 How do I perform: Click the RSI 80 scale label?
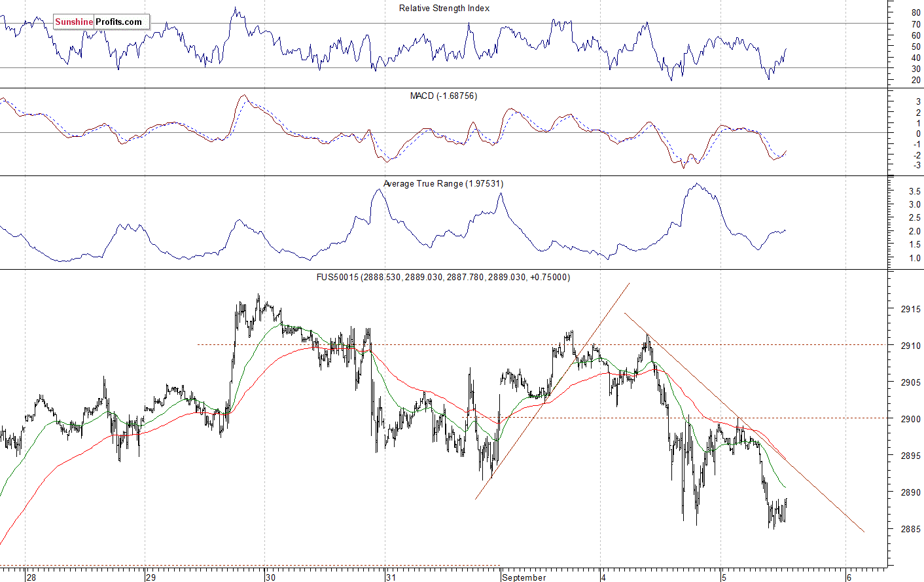tap(916, 13)
